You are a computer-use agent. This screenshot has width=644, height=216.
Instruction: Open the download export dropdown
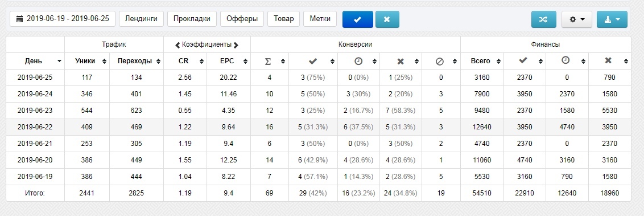pyautogui.click(x=612, y=19)
